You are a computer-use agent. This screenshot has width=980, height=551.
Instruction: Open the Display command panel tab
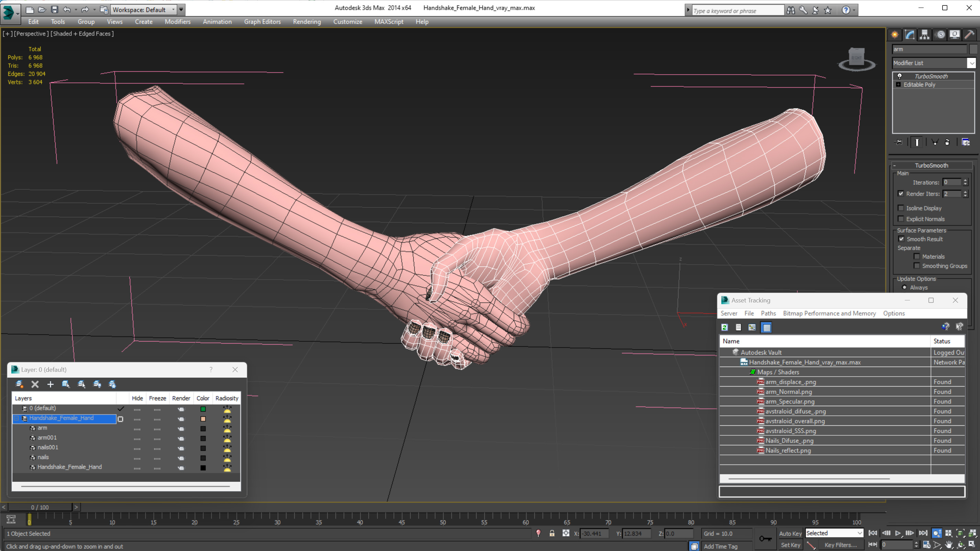955,35
